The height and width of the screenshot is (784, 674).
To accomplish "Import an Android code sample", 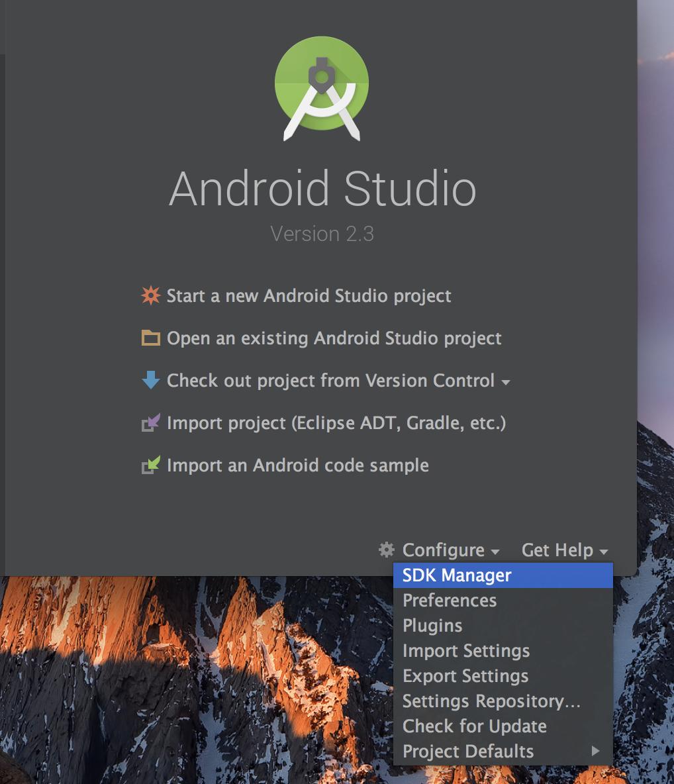I will point(297,465).
